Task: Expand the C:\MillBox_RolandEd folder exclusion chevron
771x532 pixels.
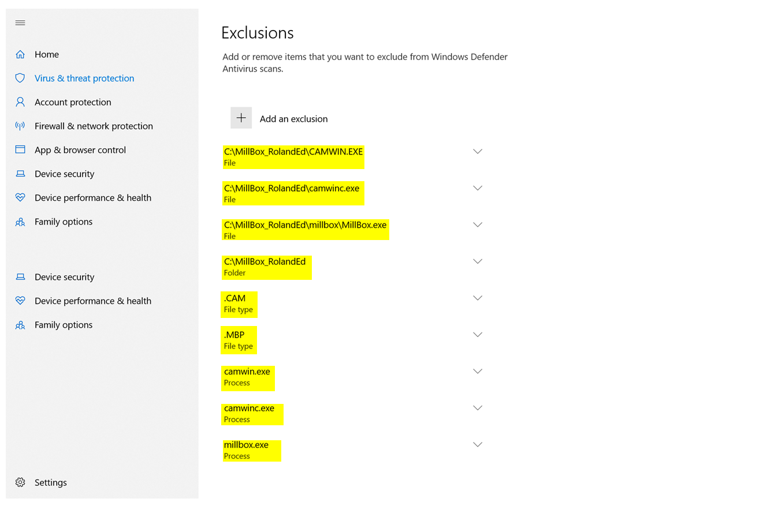Action: pyautogui.click(x=478, y=261)
